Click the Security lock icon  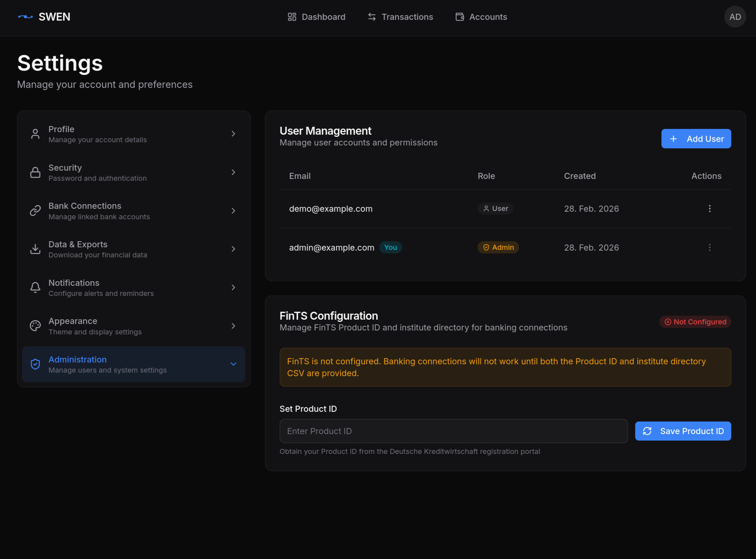(35, 172)
